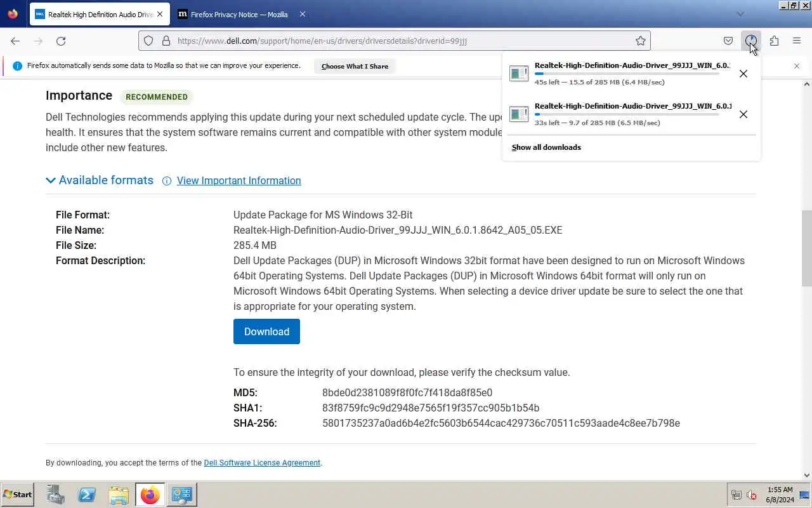The width and height of the screenshot is (812, 508).
Task: Click the Choose What I Share button
Action: pyautogui.click(x=355, y=66)
